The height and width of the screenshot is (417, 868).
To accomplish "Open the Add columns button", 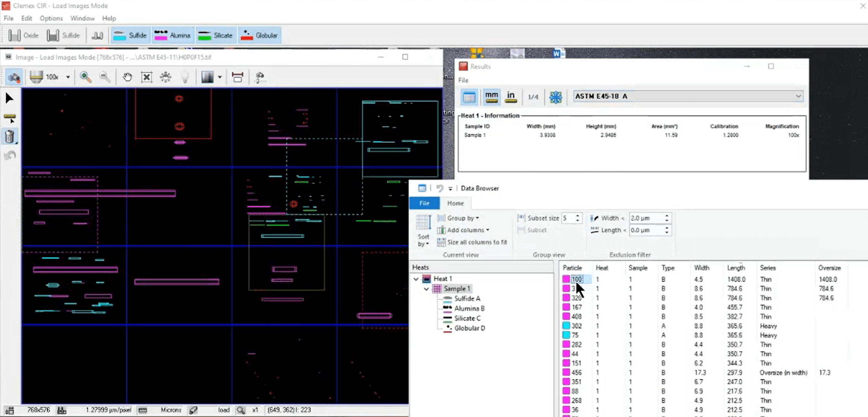I will click(x=463, y=230).
